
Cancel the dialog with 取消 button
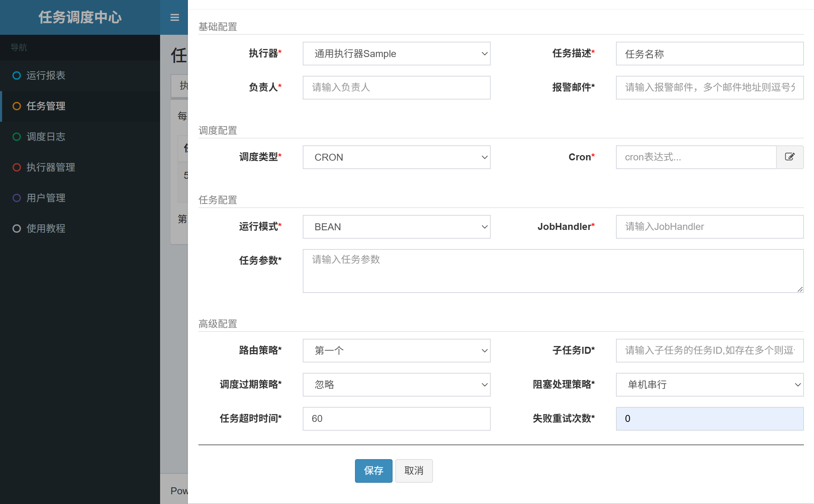(414, 471)
